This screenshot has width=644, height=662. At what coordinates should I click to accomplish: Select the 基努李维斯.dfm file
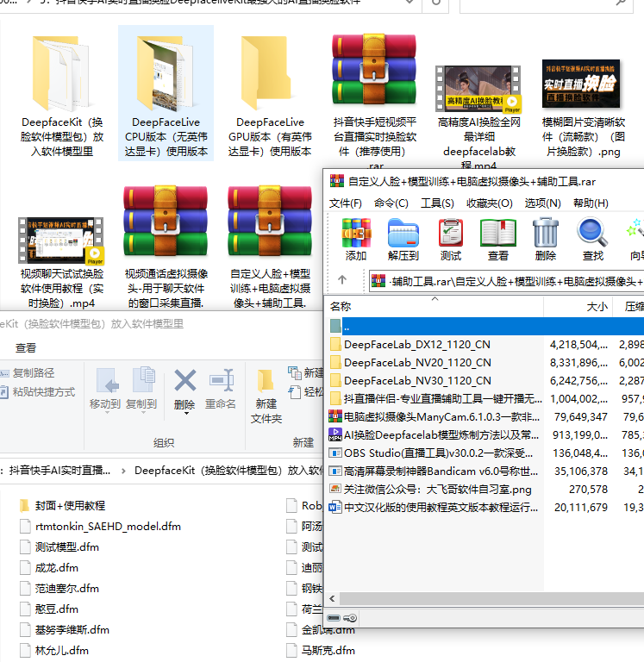65,630
